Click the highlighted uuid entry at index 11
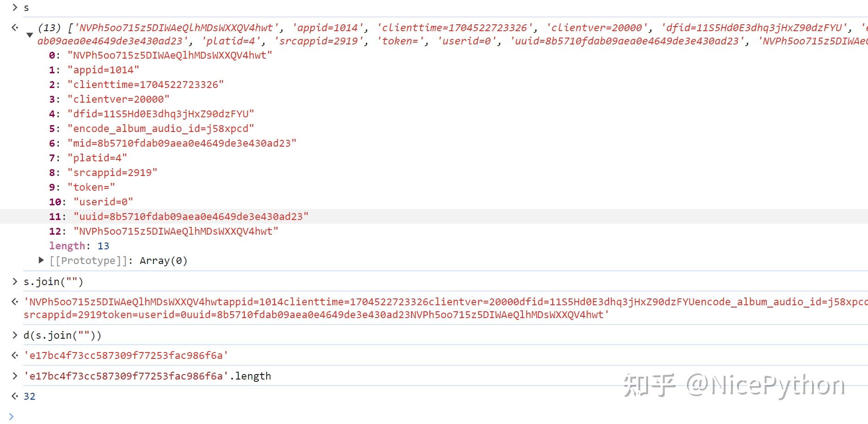Image resolution: width=868 pixels, height=424 pixels. [x=191, y=216]
